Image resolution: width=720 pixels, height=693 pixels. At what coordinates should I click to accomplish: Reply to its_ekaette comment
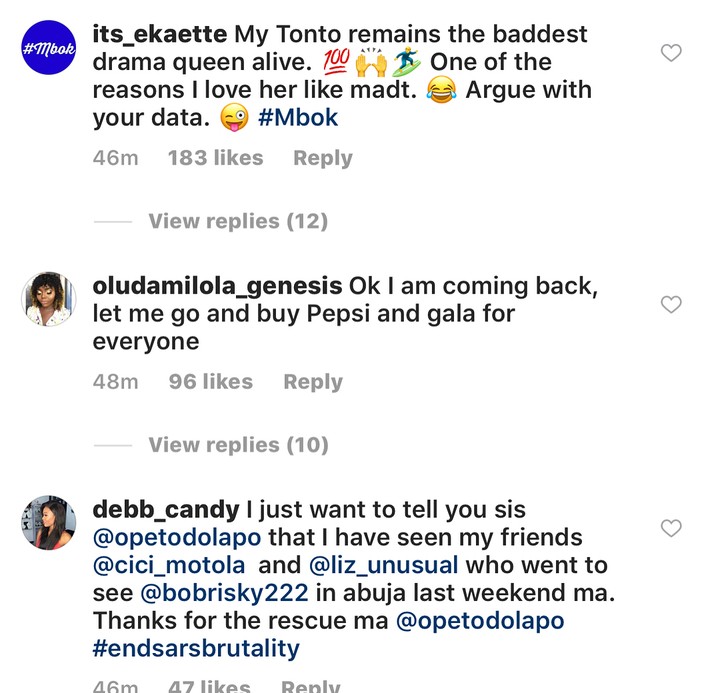click(x=322, y=158)
